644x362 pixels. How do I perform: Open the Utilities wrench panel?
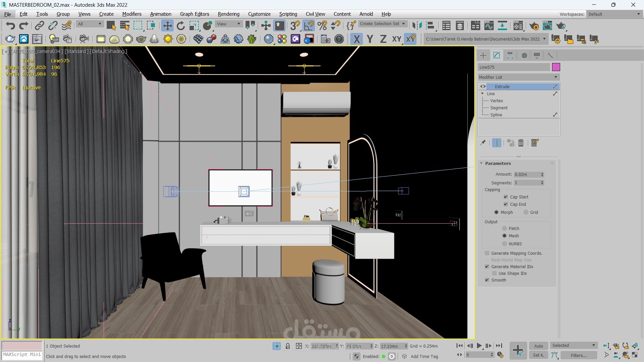tap(550, 55)
